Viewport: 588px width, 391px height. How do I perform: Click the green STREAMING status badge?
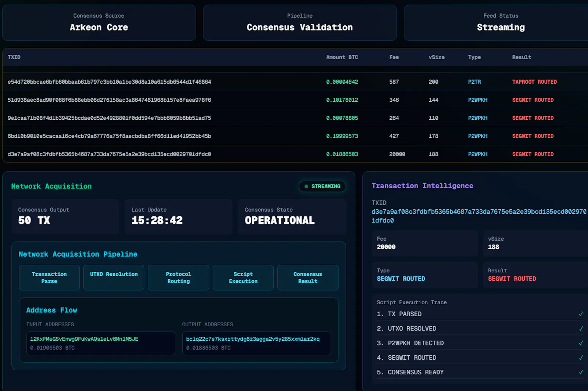[x=322, y=187]
